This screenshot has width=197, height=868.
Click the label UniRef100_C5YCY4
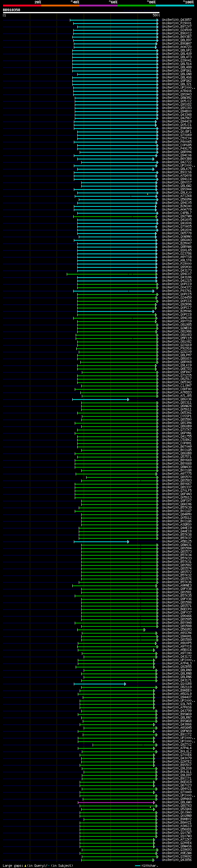point(176,138)
